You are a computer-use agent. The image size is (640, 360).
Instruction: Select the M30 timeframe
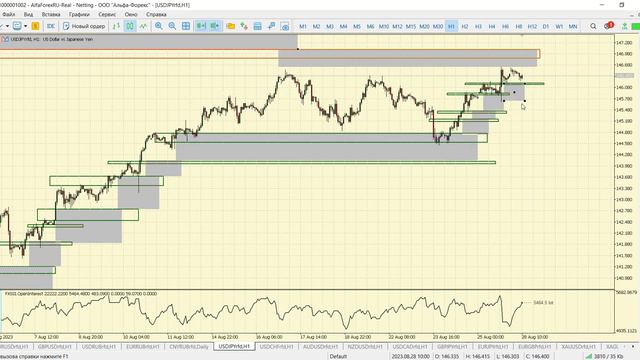pos(438,26)
